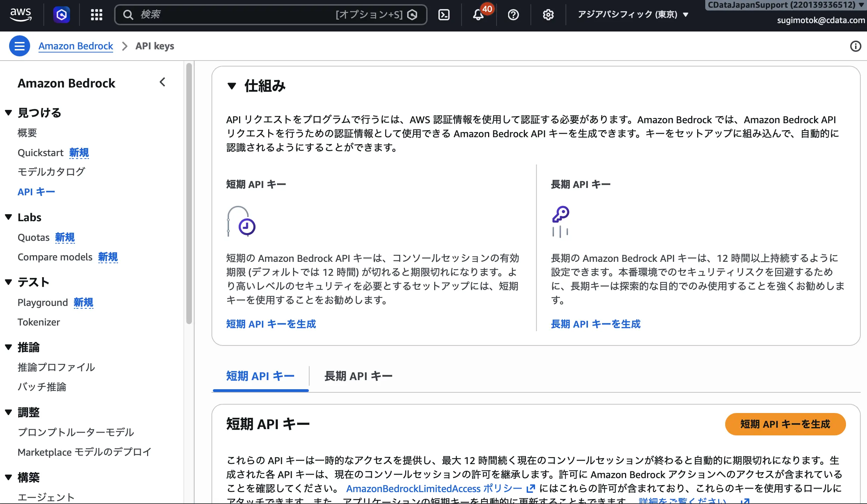867x504 pixels.
Task: Open エージェント in the sidebar
Action: click(46, 497)
